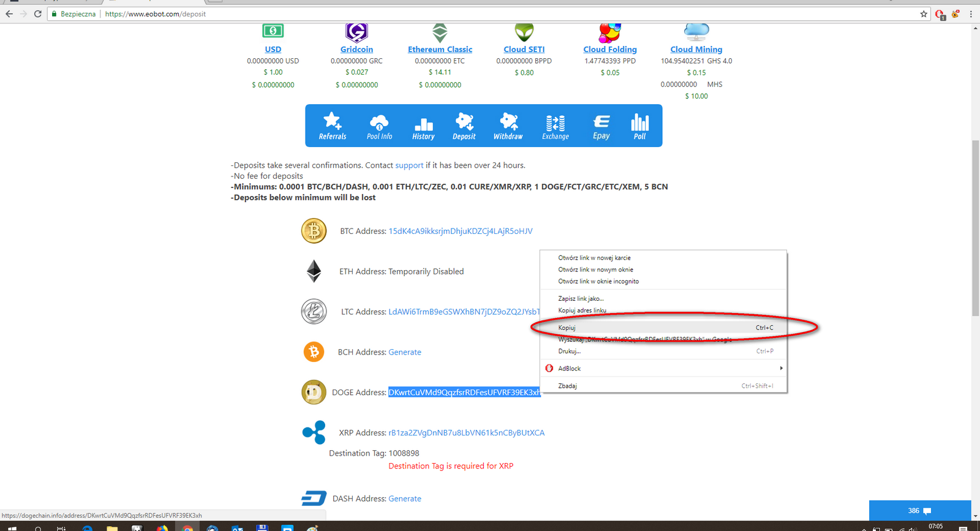The height and width of the screenshot is (531, 980).
Task: Open the orange bug extension icon
Action: coord(956,13)
